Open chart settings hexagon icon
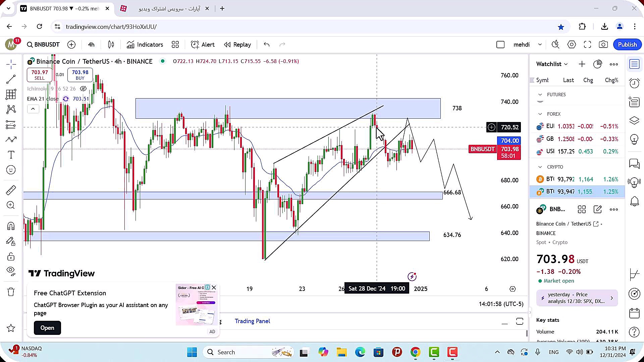 pyautogui.click(x=572, y=45)
